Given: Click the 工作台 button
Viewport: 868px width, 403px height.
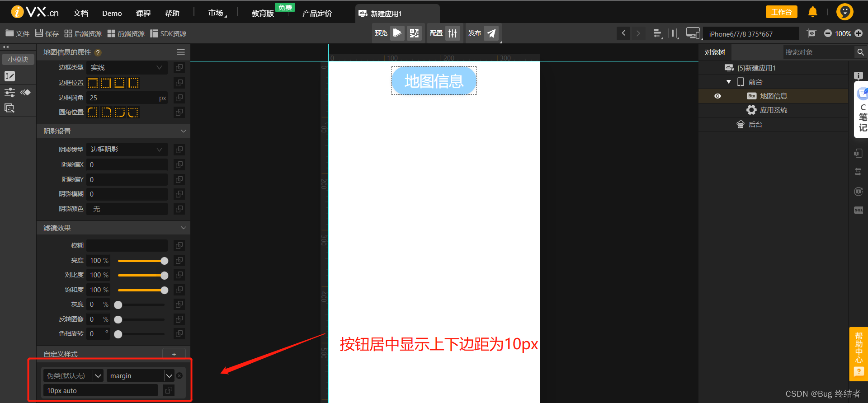Looking at the screenshot, I should tap(781, 12).
